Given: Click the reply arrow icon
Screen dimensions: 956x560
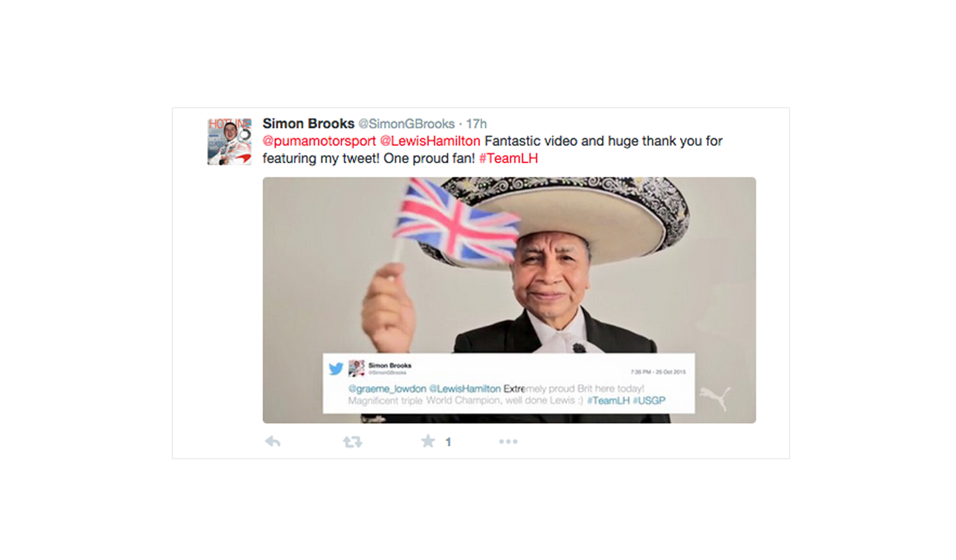Looking at the screenshot, I should click(273, 442).
